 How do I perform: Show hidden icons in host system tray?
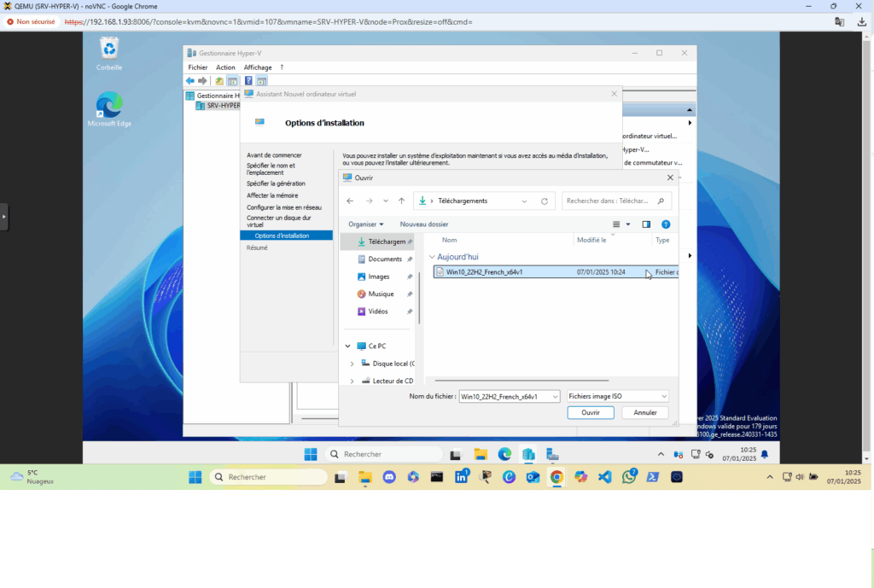770,477
